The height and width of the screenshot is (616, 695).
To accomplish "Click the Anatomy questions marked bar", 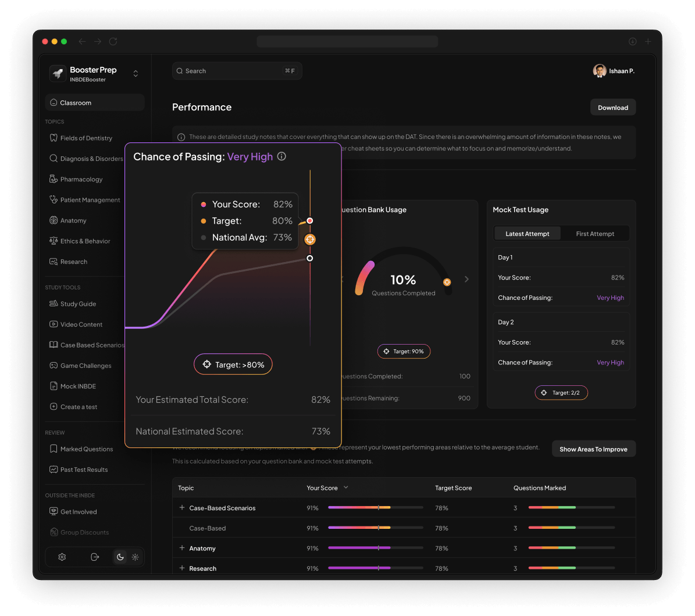I will pos(572,548).
